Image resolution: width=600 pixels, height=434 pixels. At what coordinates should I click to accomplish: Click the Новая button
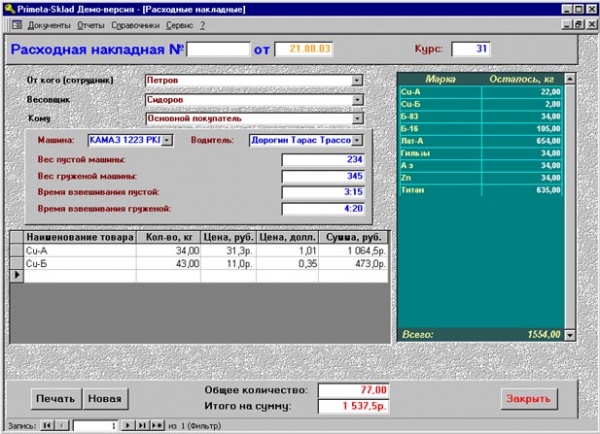tap(105, 399)
